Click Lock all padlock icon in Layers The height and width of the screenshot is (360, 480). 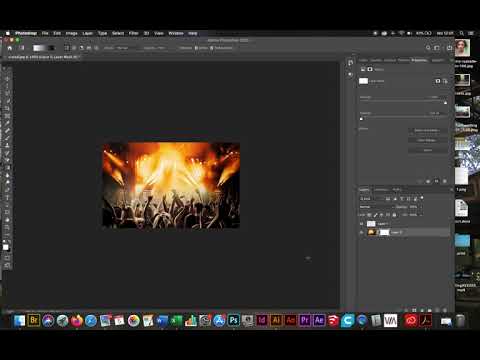tap(394, 215)
